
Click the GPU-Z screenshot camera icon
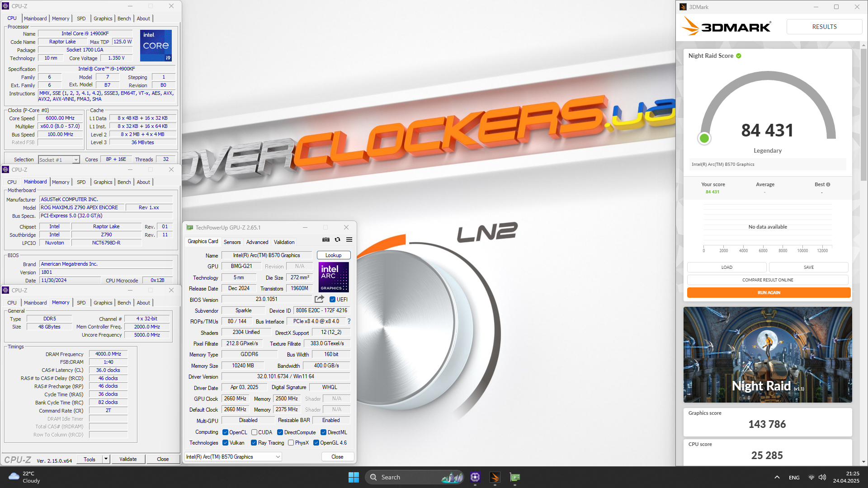325,240
